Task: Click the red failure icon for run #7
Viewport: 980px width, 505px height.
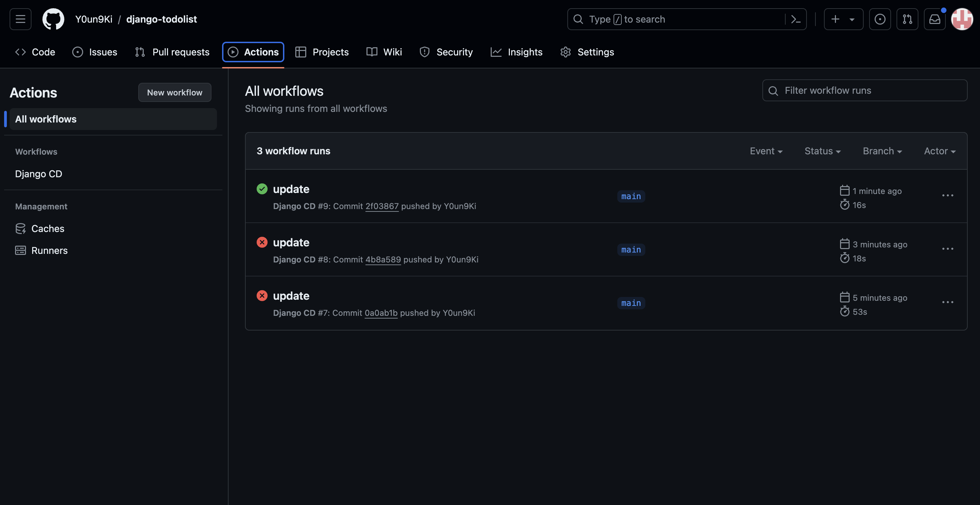Action: coord(262,295)
